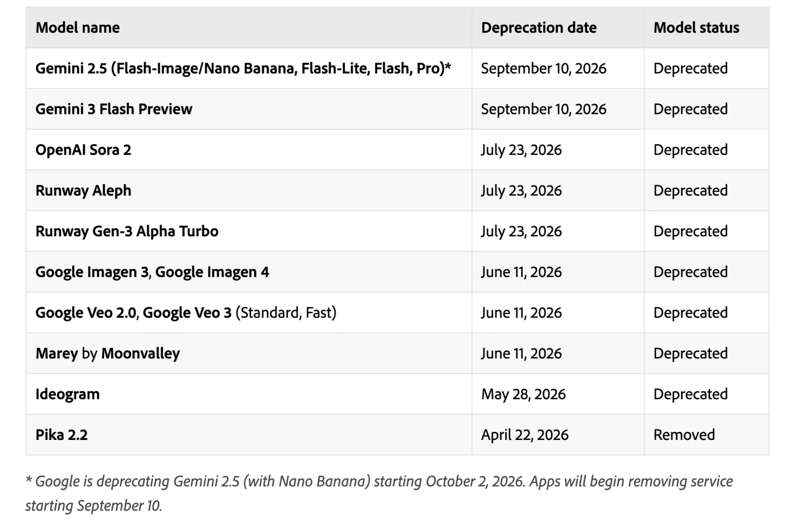Viewport: 797px width, 532px height.
Task: Click Deprecated status for Ideogram
Action: (690, 394)
